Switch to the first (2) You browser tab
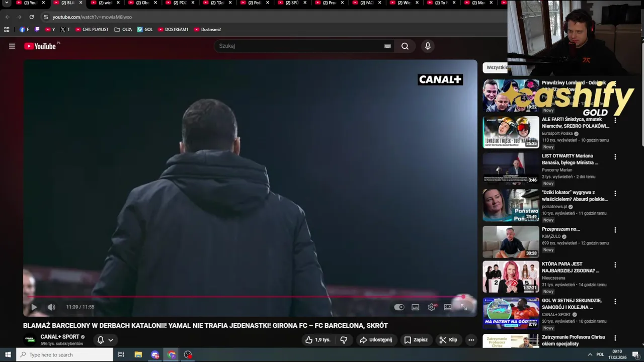The height and width of the screenshot is (362, 644). click(29, 3)
